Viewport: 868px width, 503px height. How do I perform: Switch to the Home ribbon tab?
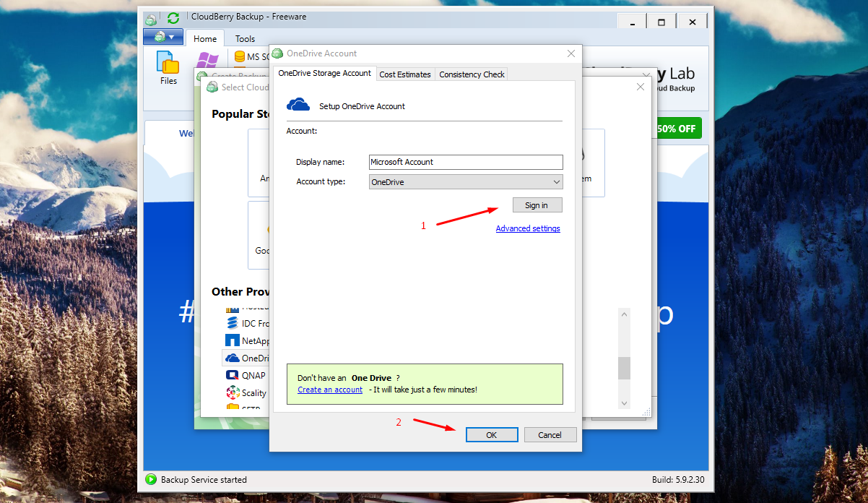click(x=205, y=39)
